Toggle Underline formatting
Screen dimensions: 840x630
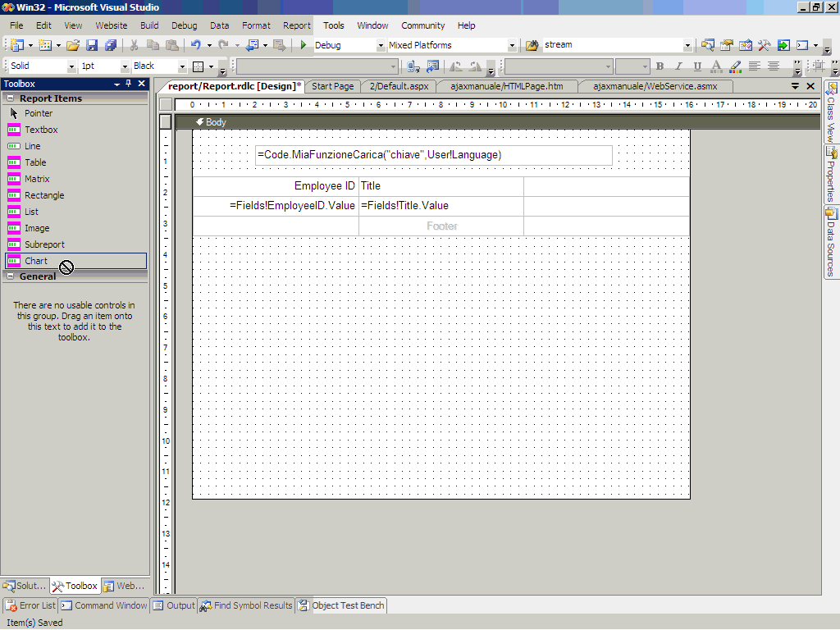(x=697, y=66)
